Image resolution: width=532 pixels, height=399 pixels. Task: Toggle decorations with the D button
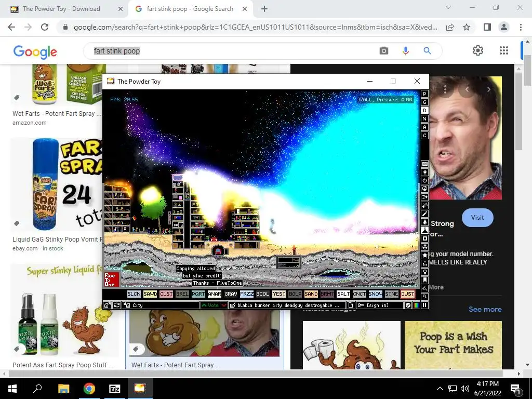pos(424,110)
